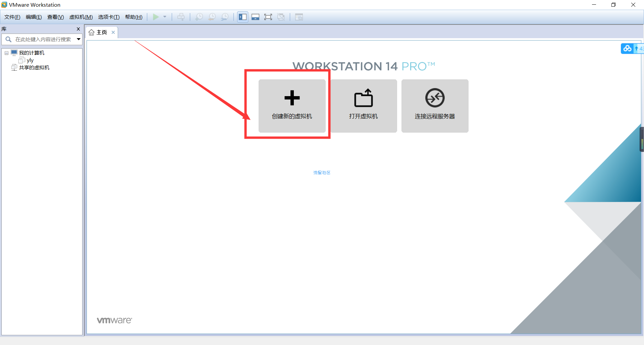Viewport: 644px width, 345px height.
Task: Collapse the 我的计算机 tree node
Action: [6, 53]
